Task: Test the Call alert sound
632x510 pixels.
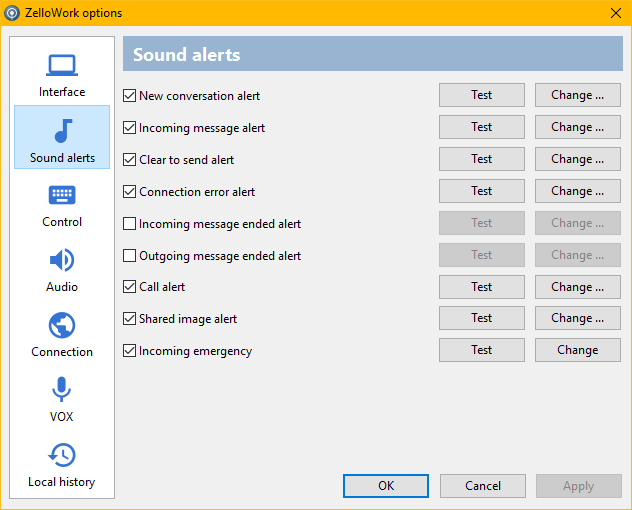Action: coord(482,287)
